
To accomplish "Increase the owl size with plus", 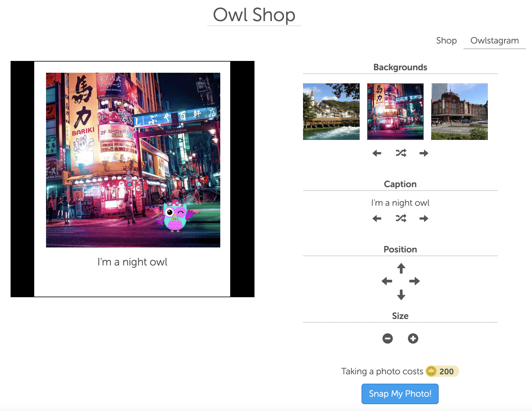I will [x=413, y=338].
